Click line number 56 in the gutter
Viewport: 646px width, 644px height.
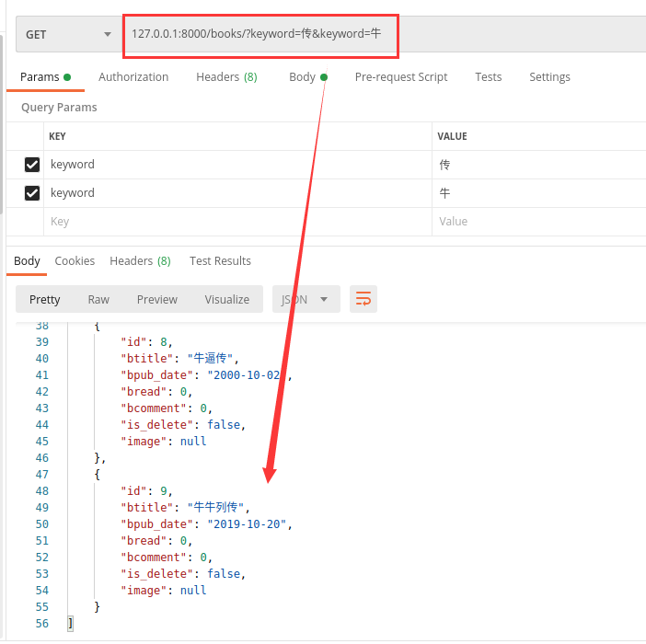[42, 624]
